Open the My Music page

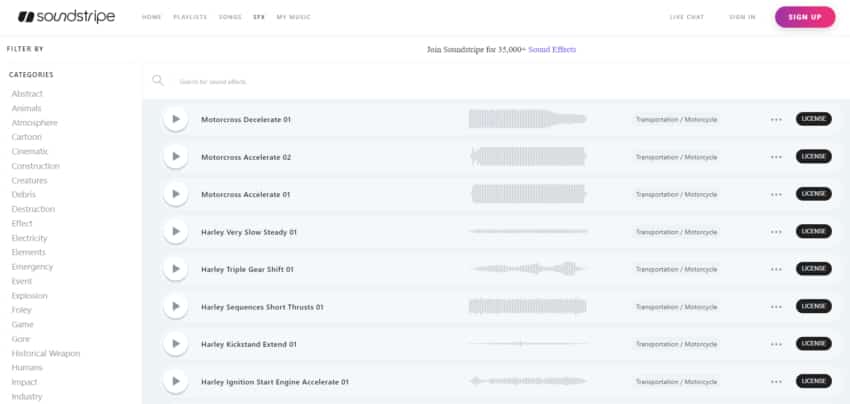coord(293,18)
